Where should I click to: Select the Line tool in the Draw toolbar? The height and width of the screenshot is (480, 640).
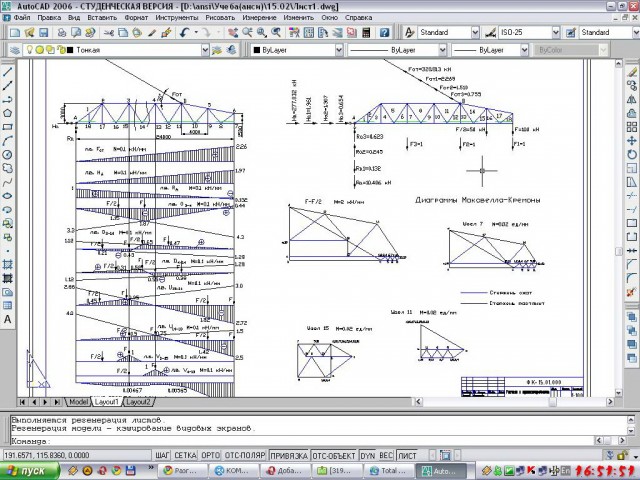pos(7,72)
